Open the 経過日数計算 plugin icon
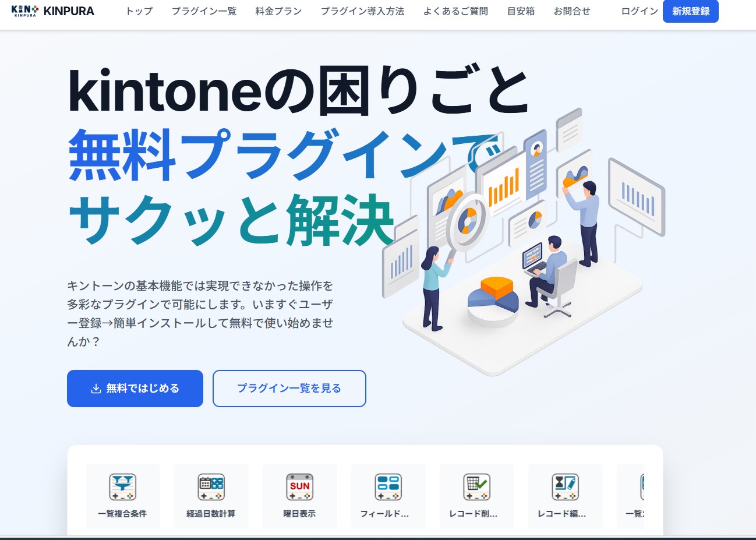Screen dimensions: 756x540 pyautogui.click(x=211, y=487)
